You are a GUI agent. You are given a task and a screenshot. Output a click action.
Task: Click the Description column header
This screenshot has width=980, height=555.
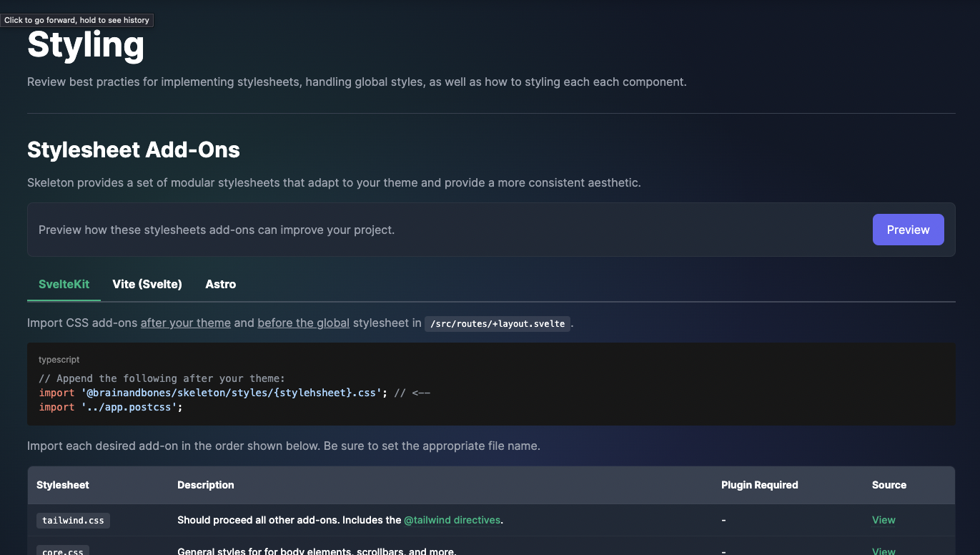pyautogui.click(x=205, y=485)
